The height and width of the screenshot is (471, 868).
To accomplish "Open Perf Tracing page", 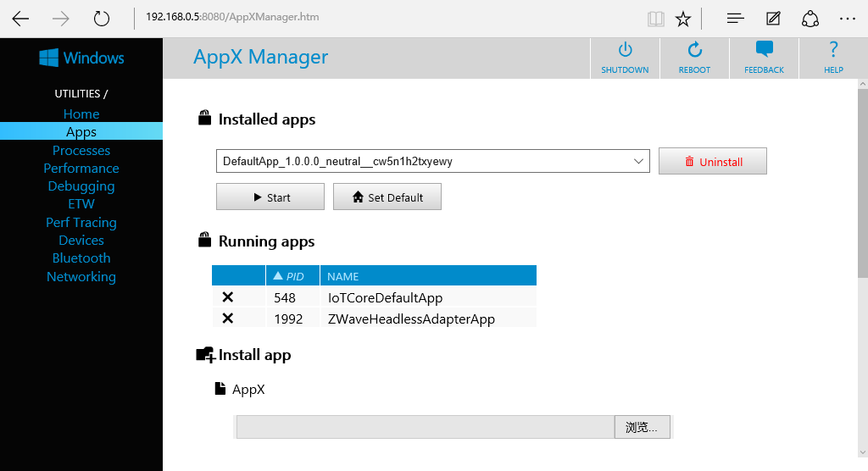I will (81, 222).
